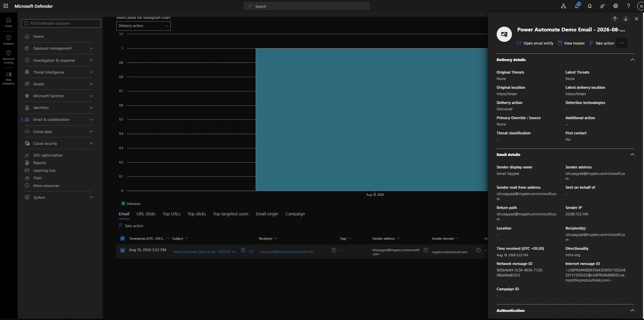644x320 pixels.
Task: Open email in new window icon beside subject
Action: [x=252, y=251]
